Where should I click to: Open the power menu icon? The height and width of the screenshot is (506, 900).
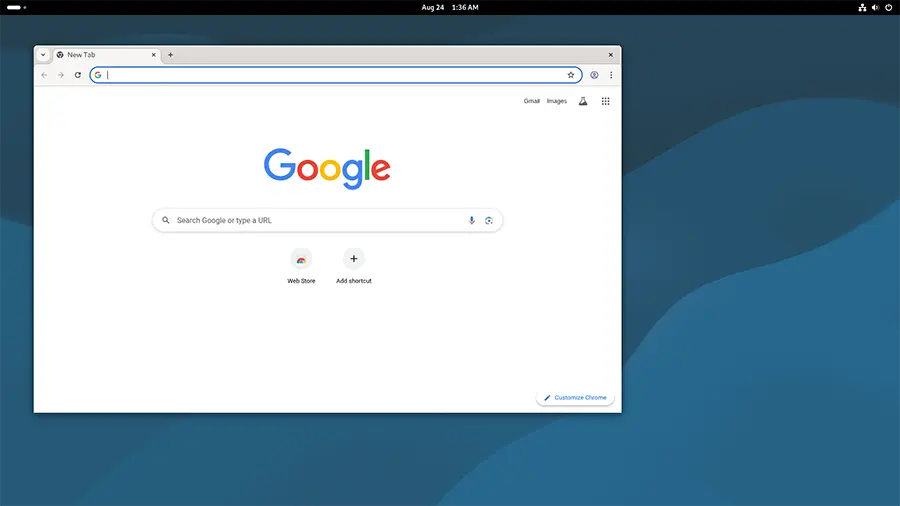click(x=889, y=7)
